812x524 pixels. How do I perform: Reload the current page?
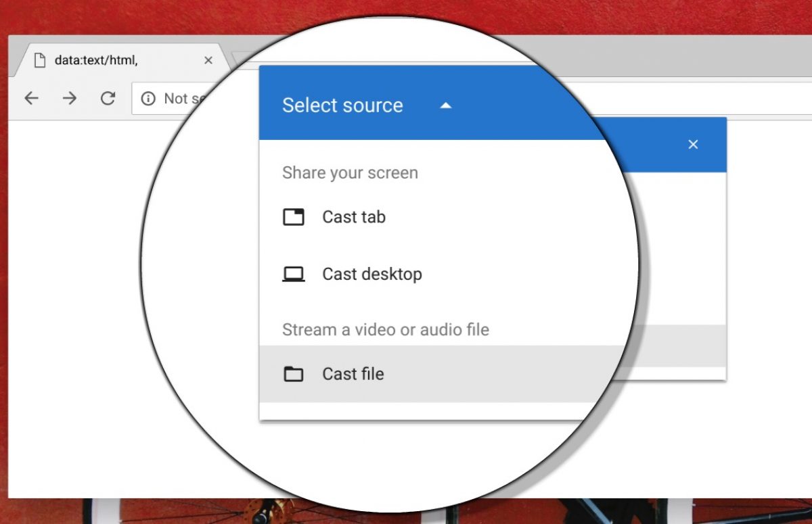coord(108,99)
